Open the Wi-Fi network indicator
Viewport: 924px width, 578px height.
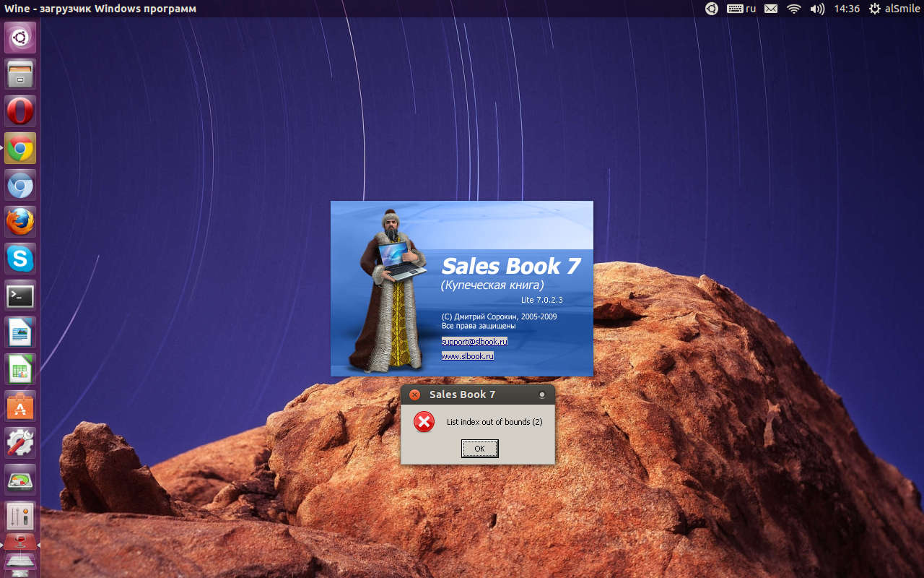[x=794, y=9]
